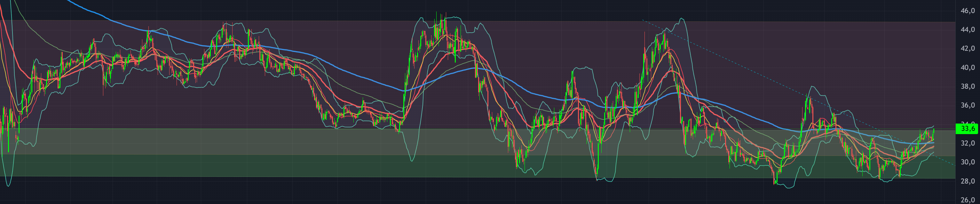Select the 38,0 price scale label
Screen dimensions: 980x204
click(968, 87)
